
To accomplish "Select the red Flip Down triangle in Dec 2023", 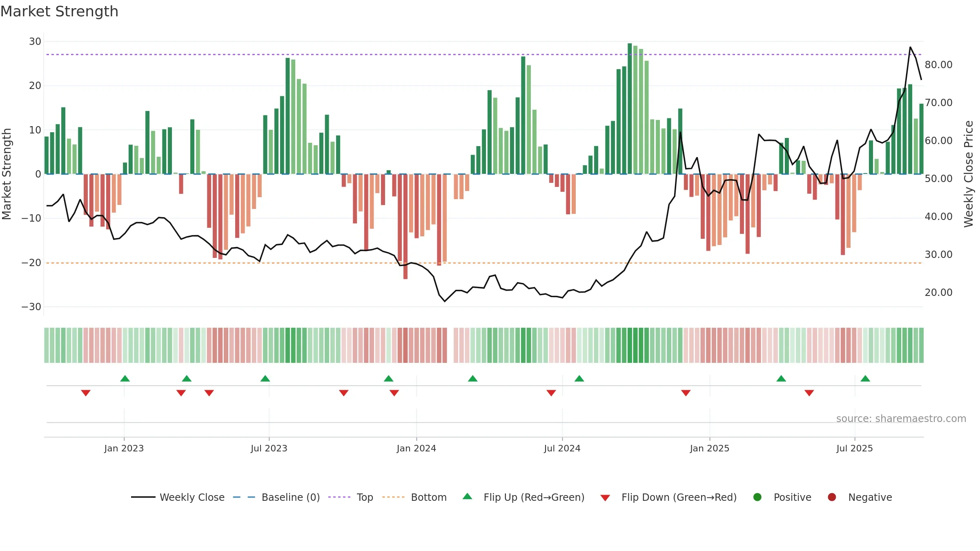I will pyautogui.click(x=394, y=393).
